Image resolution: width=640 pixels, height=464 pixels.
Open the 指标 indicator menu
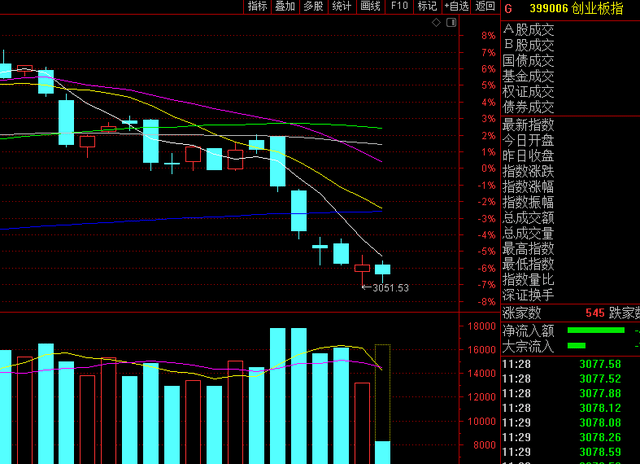coord(257,7)
